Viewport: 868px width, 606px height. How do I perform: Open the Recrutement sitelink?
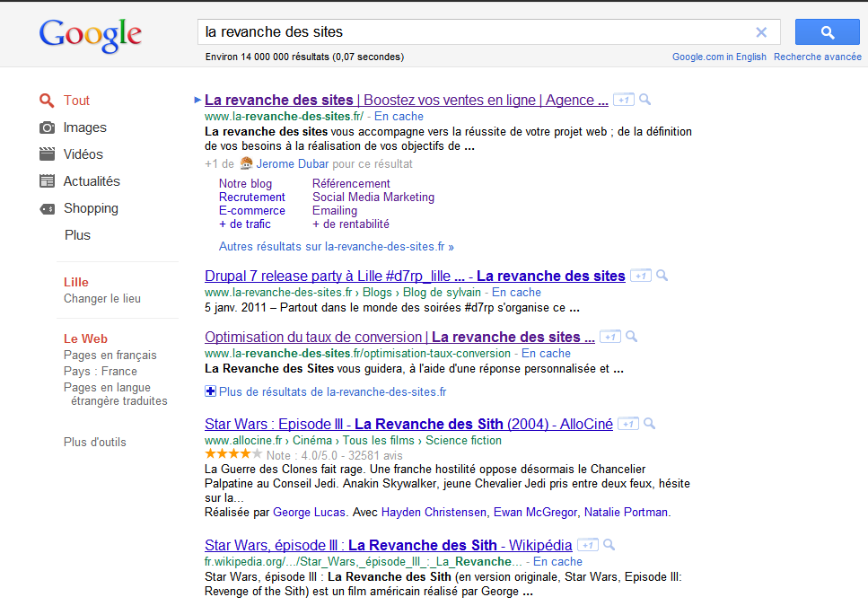[x=252, y=197]
